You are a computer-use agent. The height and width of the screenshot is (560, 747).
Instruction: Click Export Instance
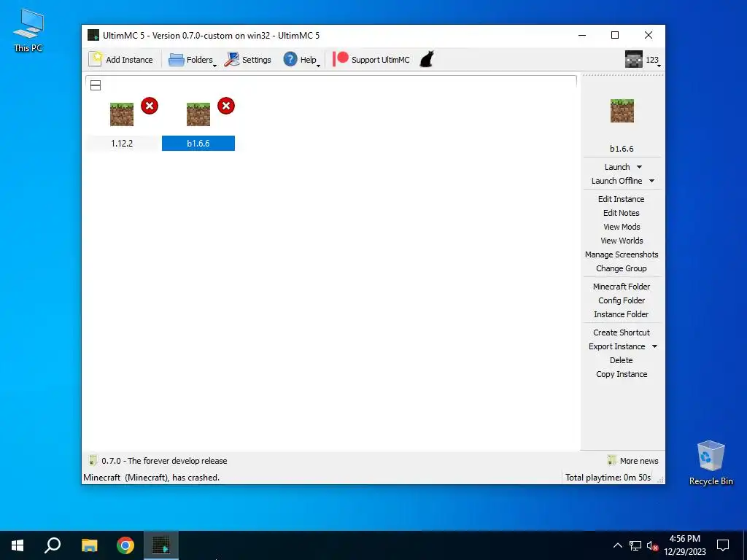(616, 346)
